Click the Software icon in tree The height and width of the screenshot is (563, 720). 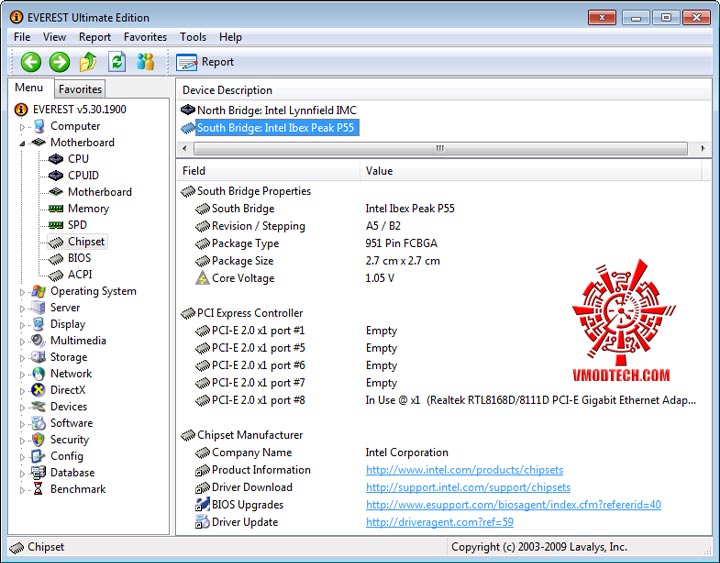[39, 423]
